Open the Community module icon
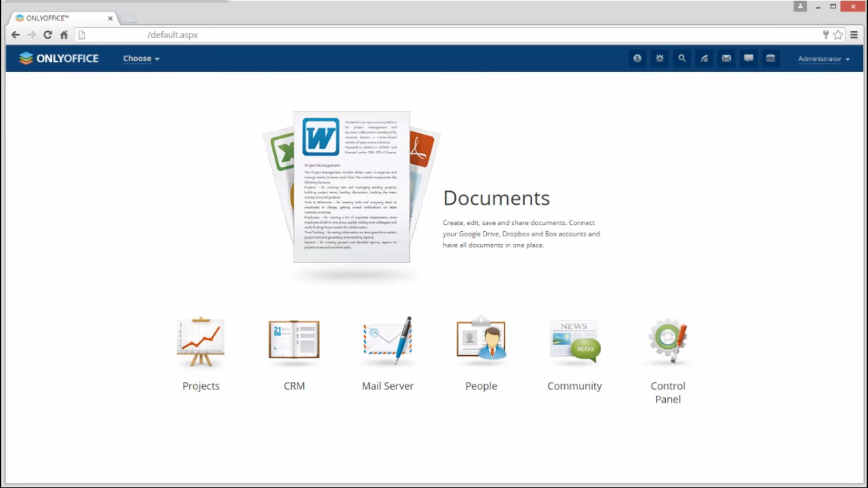The width and height of the screenshot is (868, 488). (x=574, y=342)
